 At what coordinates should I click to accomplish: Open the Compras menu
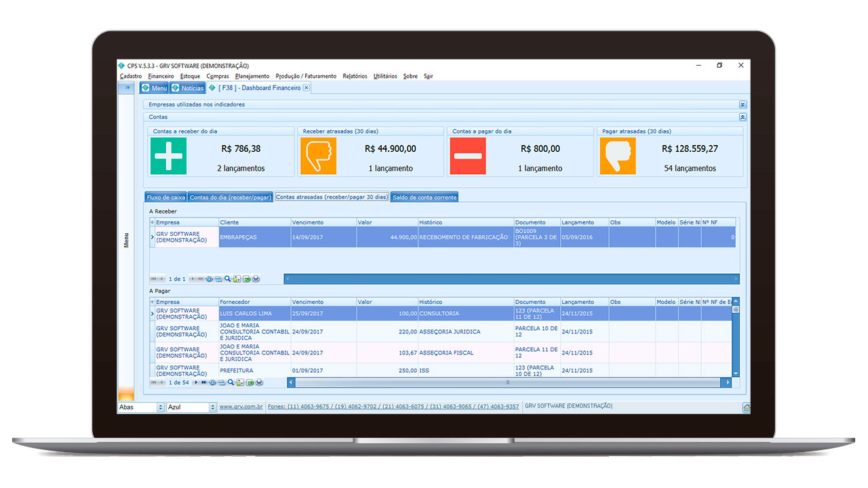click(218, 76)
